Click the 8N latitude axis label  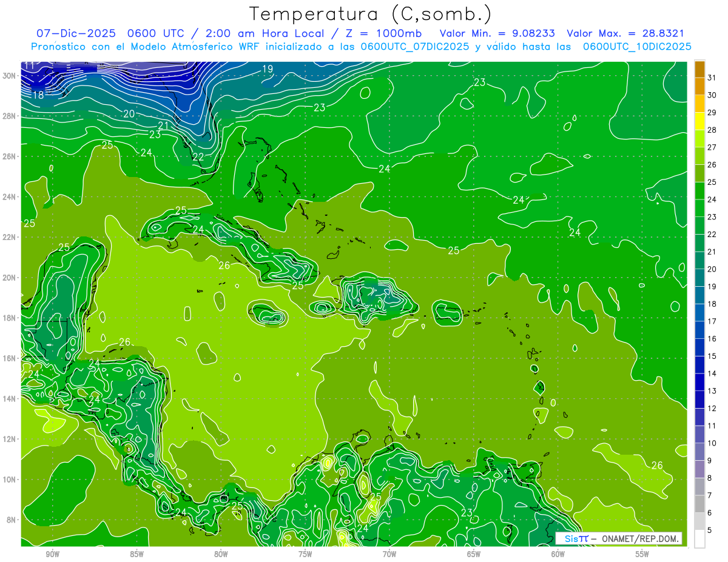click(12, 520)
